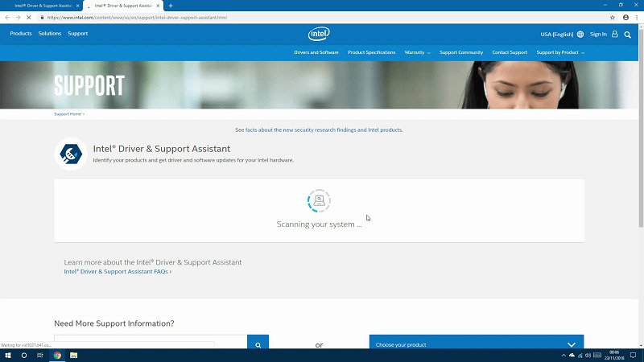Viewport: 644px width, 362px height.
Task: Open a new browser tab
Action: click(171, 6)
